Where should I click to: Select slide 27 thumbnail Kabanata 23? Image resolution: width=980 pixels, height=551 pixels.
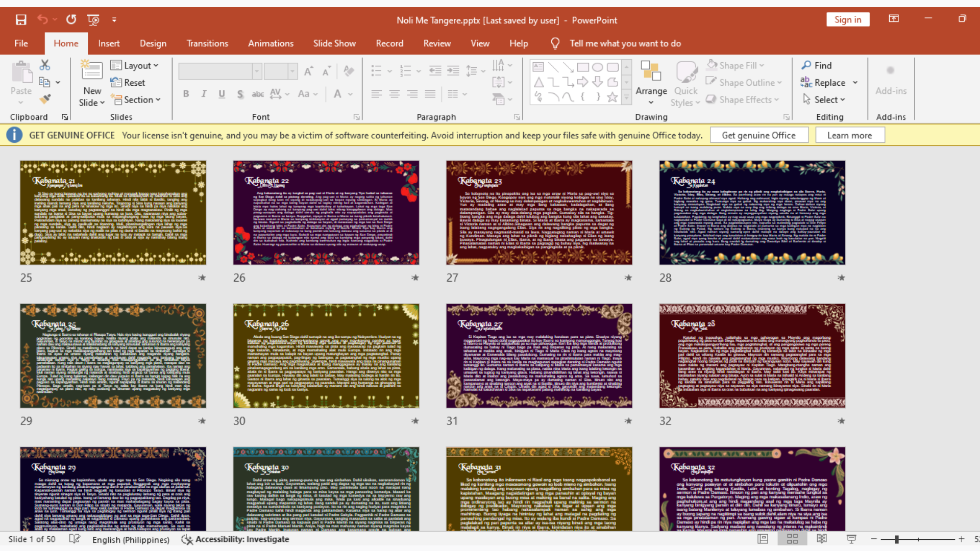(x=539, y=213)
